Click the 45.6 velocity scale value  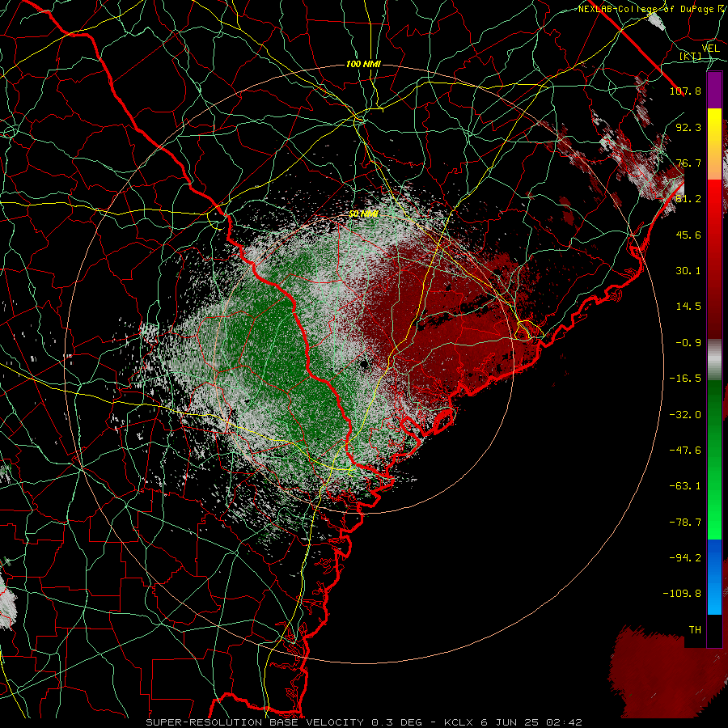(x=688, y=235)
